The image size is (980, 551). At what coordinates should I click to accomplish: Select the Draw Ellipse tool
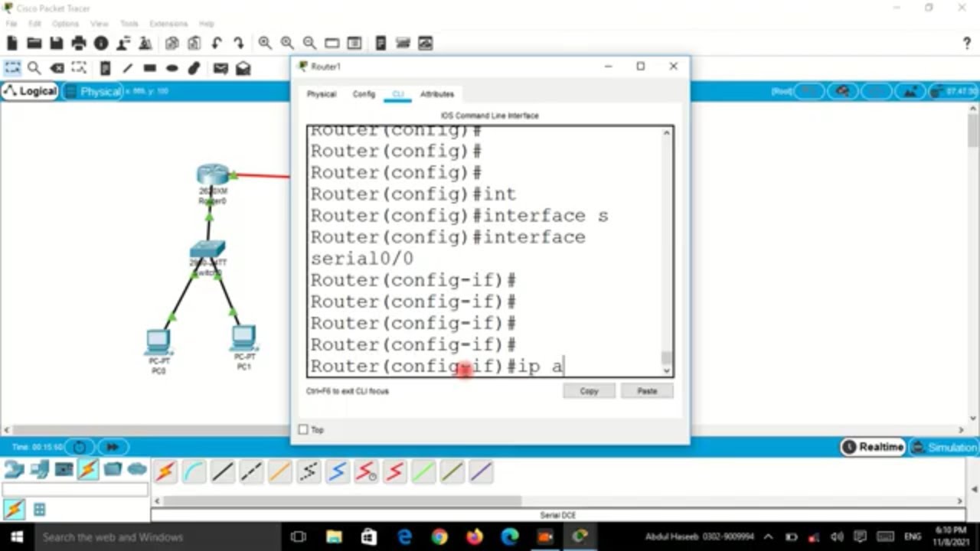172,68
